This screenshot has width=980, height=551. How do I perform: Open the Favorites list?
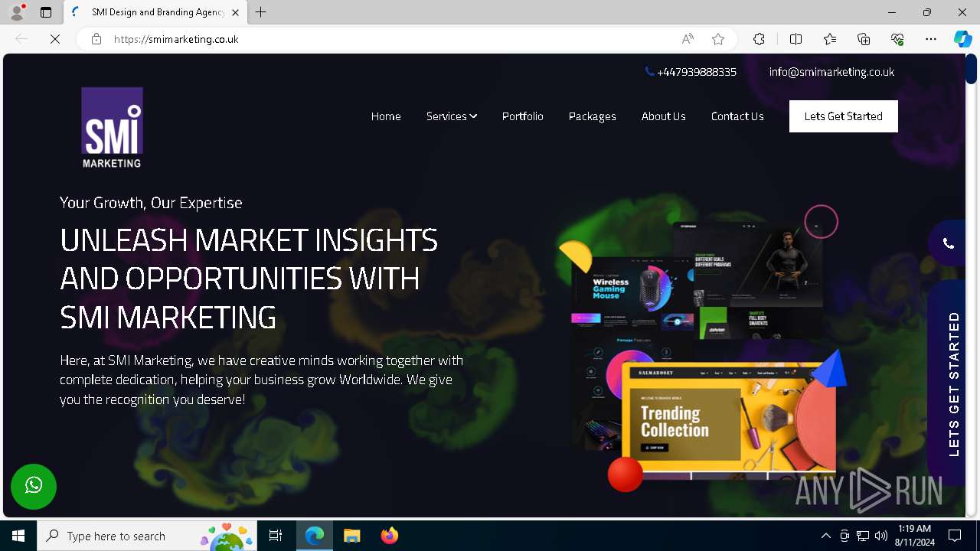tap(830, 39)
